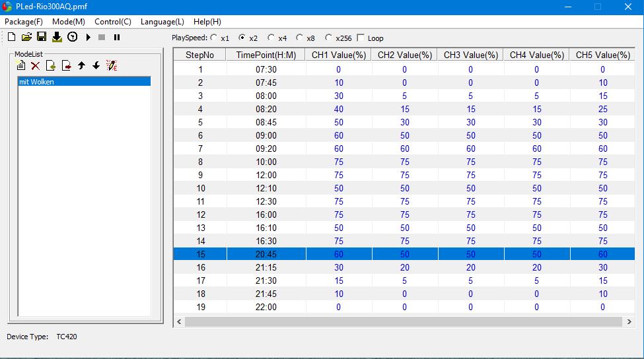The image size is (644, 359).
Task: Sync device clock with the clock icon
Action: click(72, 37)
